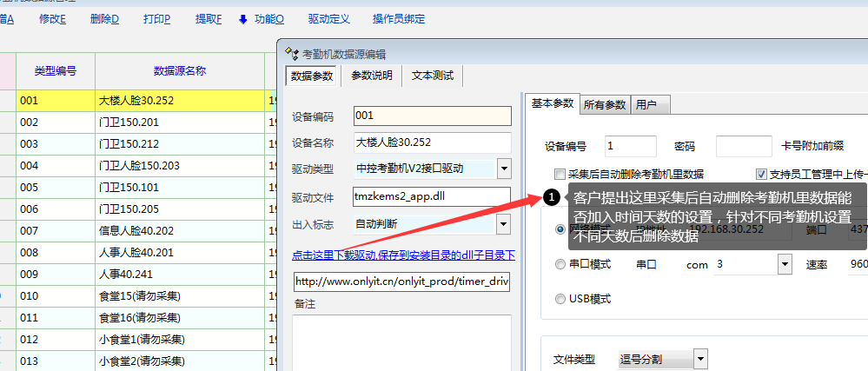Click the 点击这里下载驱动 link

(x=403, y=255)
